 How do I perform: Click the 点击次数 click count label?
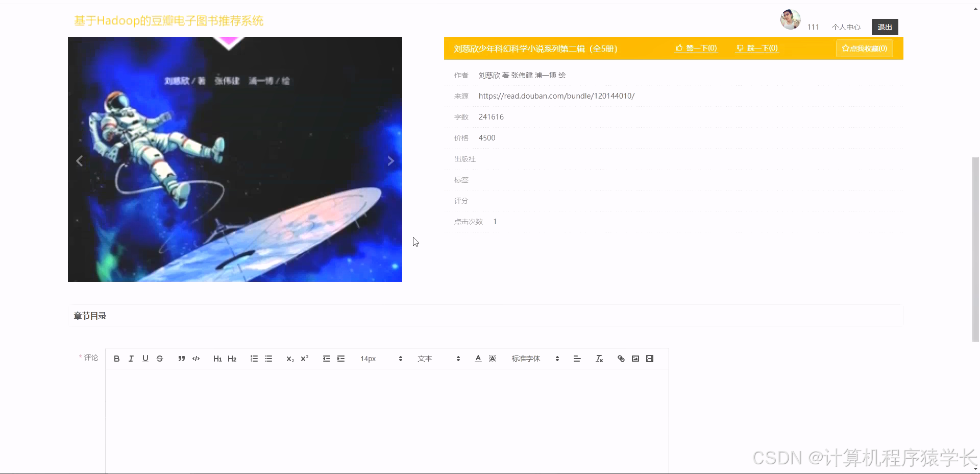(x=468, y=222)
